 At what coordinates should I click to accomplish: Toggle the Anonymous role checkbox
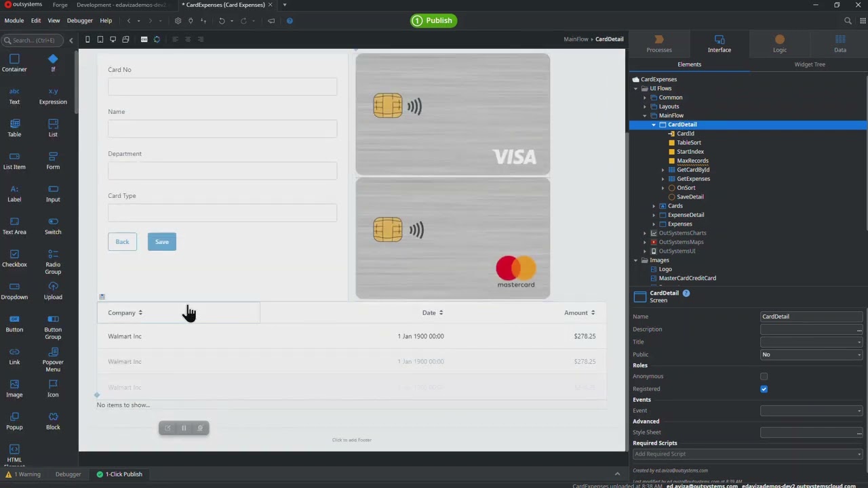pyautogui.click(x=764, y=376)
